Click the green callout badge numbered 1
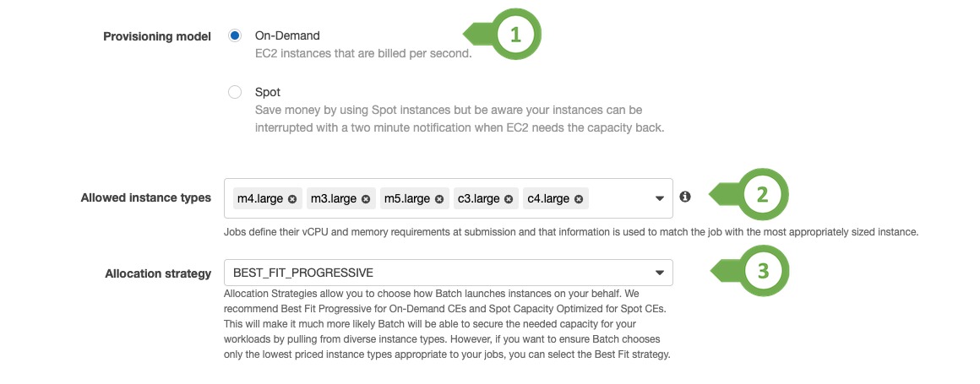Image resolution: width=980 pixels, height=384 pixels. click(515, 35)
